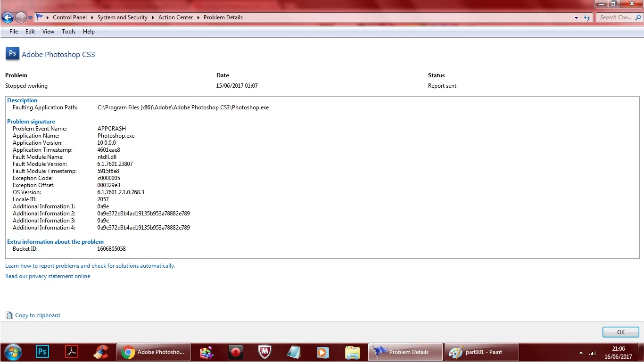The height and width of the screenshot is (362, 644).
Task: Select Action Center breadcrumb
Action: [x=176, y=17]
